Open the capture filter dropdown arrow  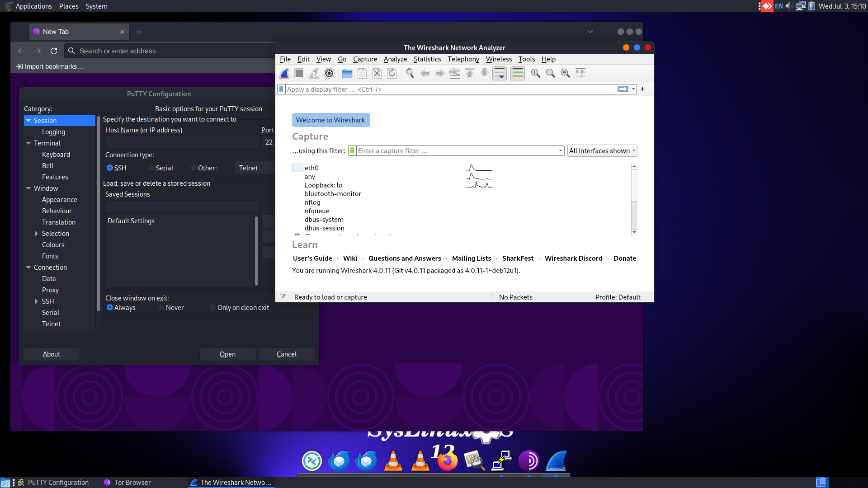tap(561, 151)
